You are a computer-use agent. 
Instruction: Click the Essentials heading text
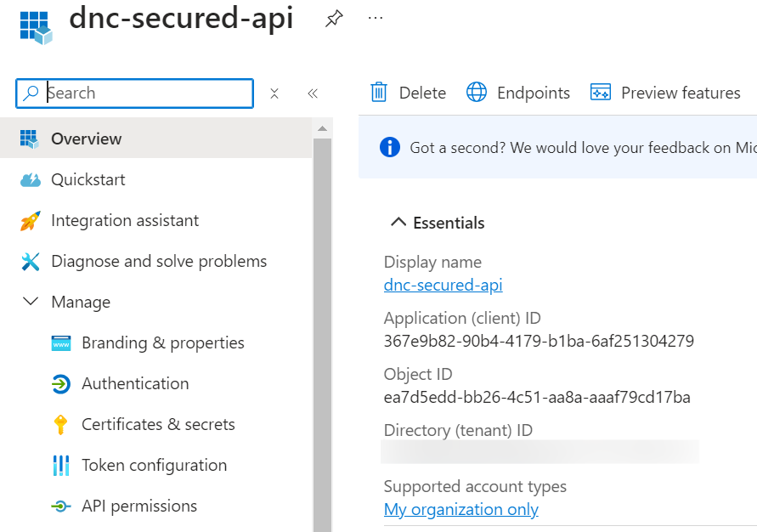pyautogui.click(x=449, y=223)
